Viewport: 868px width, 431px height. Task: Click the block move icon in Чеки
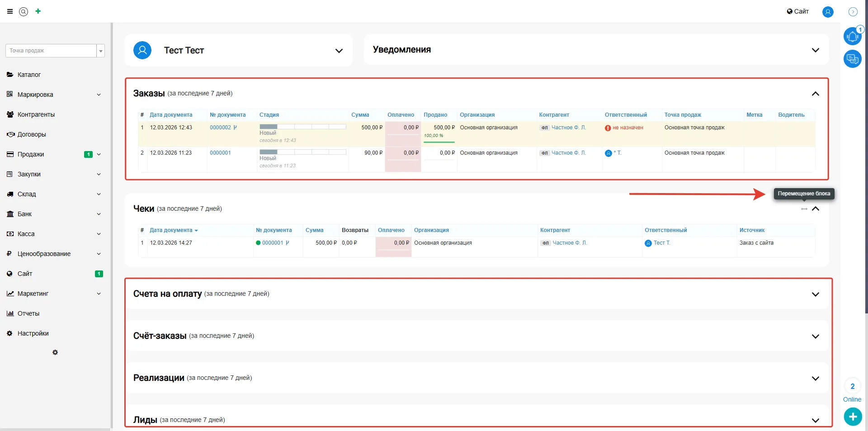(804, 209)
